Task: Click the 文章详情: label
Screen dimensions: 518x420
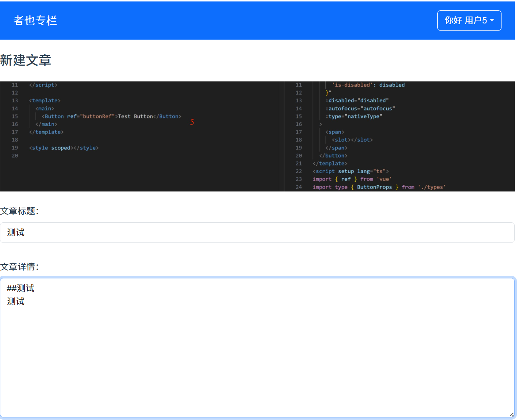Action: 19,267
